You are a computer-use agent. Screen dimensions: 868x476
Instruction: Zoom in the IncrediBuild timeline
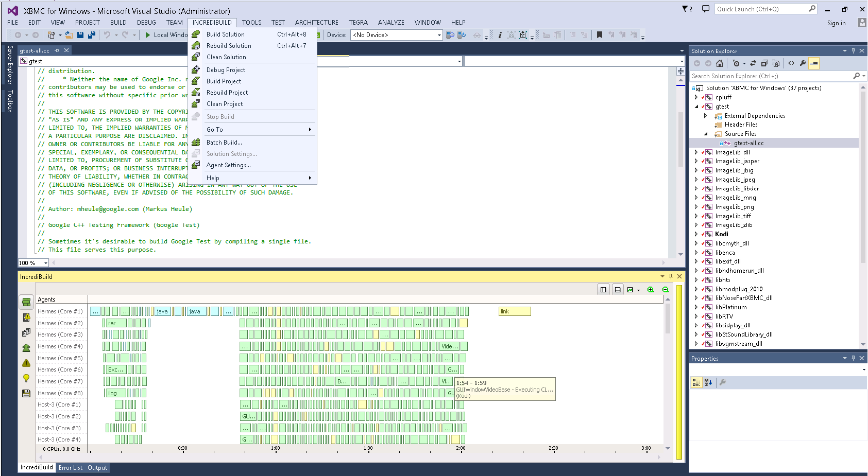tap(651, 290)
